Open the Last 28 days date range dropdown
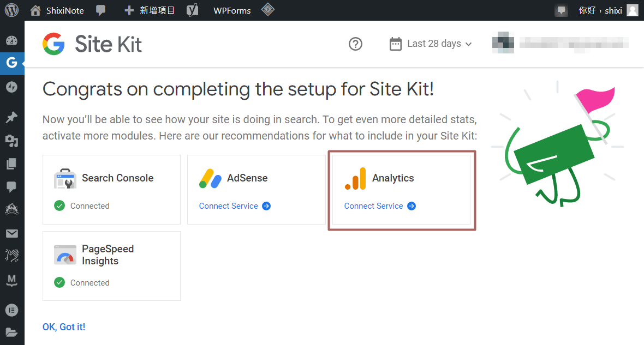This screenshot has height=345, width=644. 431,44
